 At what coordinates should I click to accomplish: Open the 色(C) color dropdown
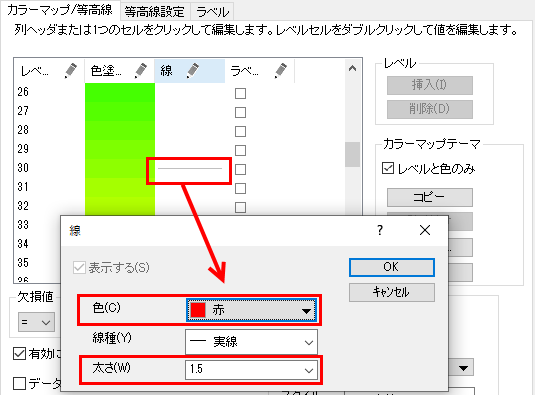pyautogui.click(x=251, y=310)
